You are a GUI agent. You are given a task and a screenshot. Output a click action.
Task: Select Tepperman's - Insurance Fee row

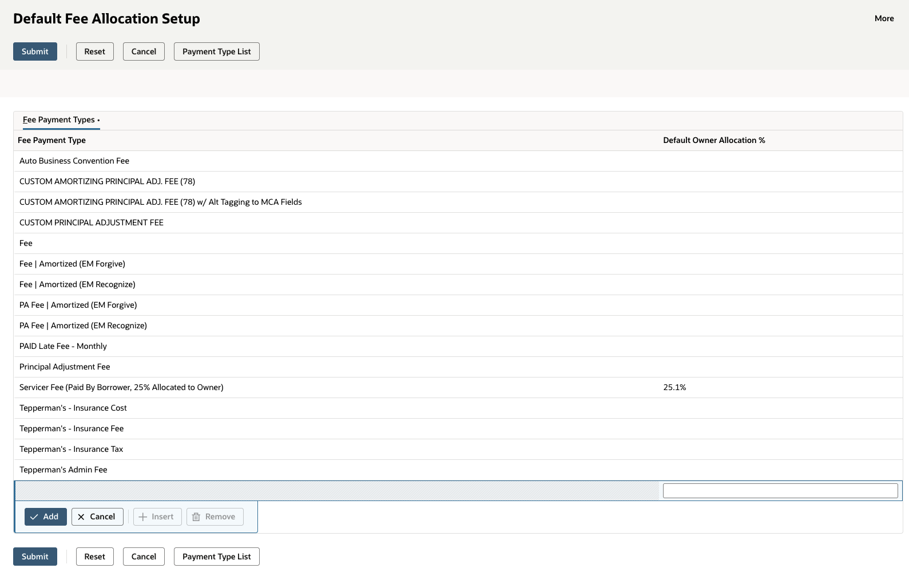[458, 428]
